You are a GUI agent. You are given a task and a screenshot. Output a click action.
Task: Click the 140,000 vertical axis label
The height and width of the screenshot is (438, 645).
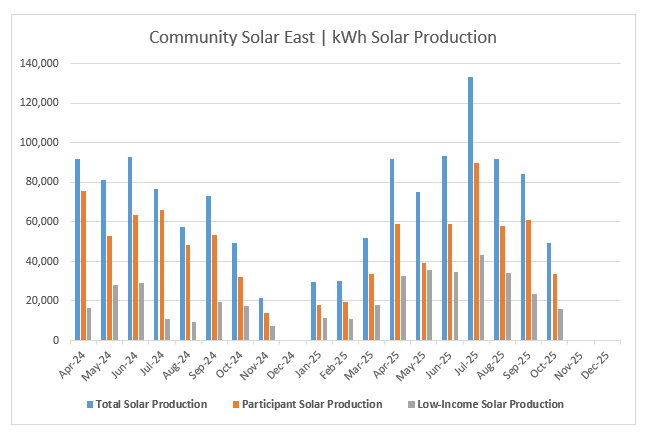39,63
